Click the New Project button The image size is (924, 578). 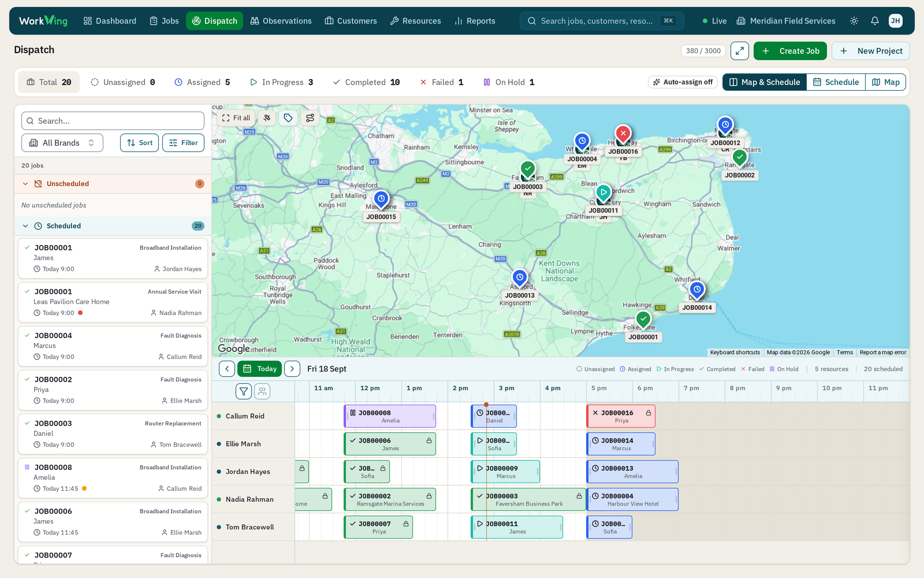[870, 51]
